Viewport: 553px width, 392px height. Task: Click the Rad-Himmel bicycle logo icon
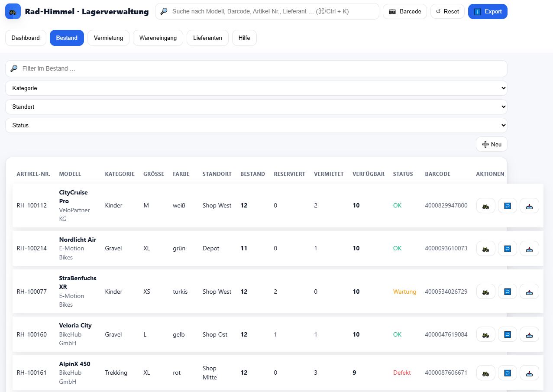[x=13, y=12]
